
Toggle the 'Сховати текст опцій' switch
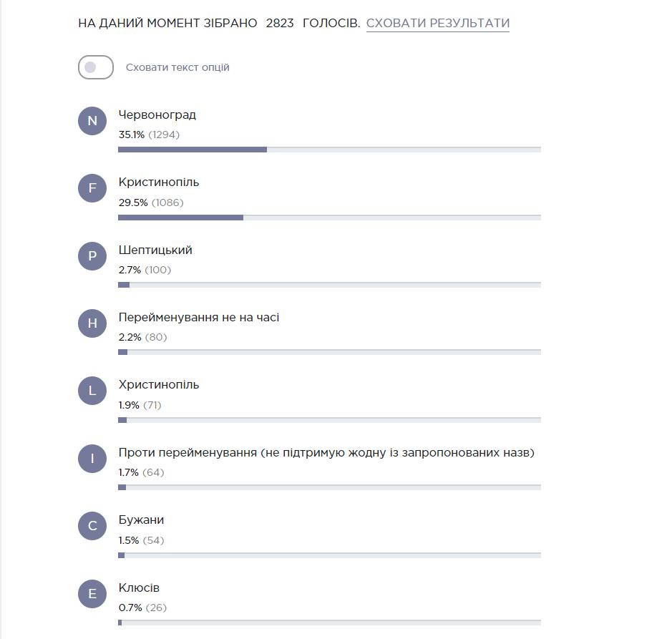[96, 67]
